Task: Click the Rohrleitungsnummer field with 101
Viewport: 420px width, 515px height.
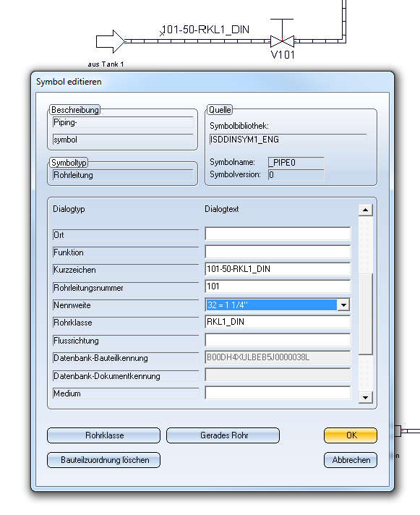Action: [x=278, y=286]
